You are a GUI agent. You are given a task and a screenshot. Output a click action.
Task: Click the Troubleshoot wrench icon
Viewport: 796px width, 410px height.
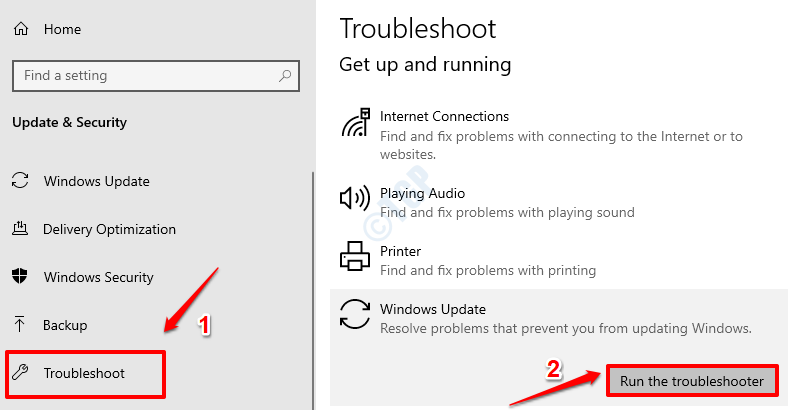(20, 372)
